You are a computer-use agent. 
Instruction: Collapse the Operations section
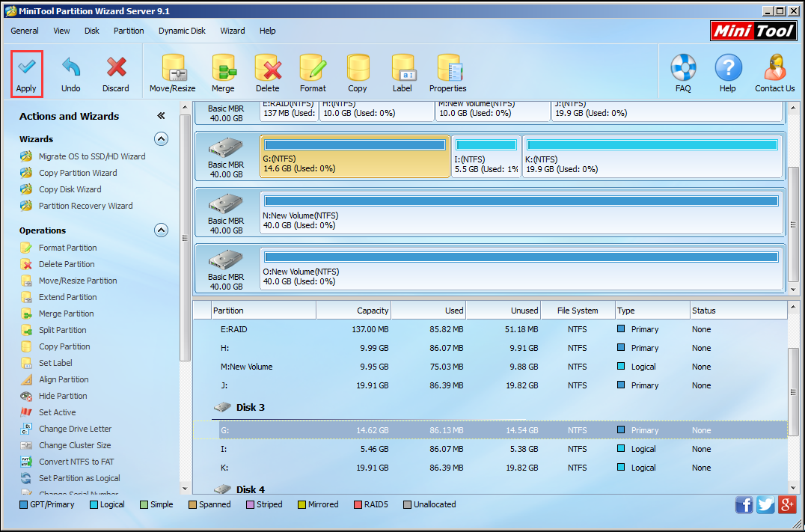point(161,230)
